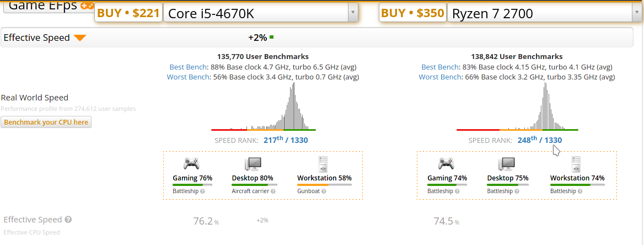Click help icon under Ryzen Gaming 74%
This screenshot has height=245, width=644.
point(458,191)
